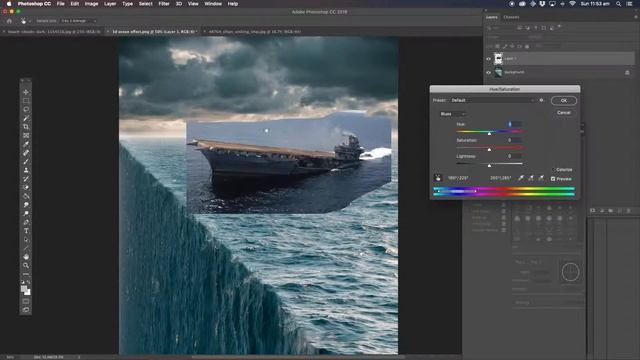Select the Brush tool

click(x=26, y=161)
